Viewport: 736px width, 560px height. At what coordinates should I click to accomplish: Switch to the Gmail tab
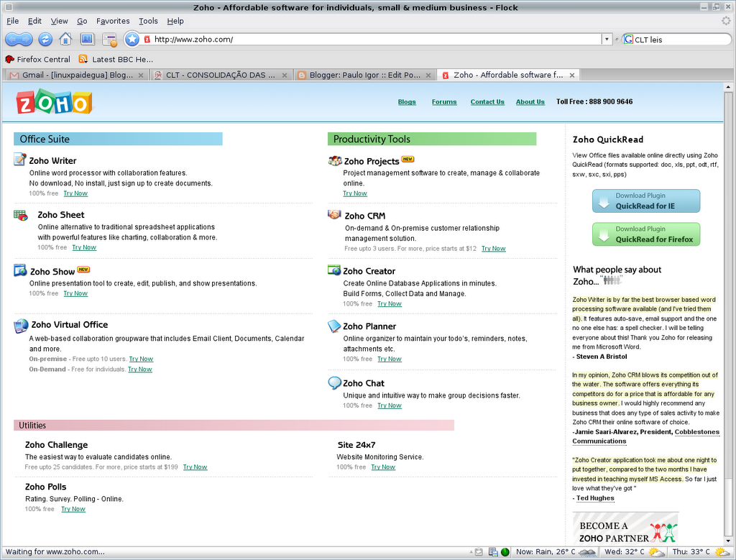click(77, 75)
